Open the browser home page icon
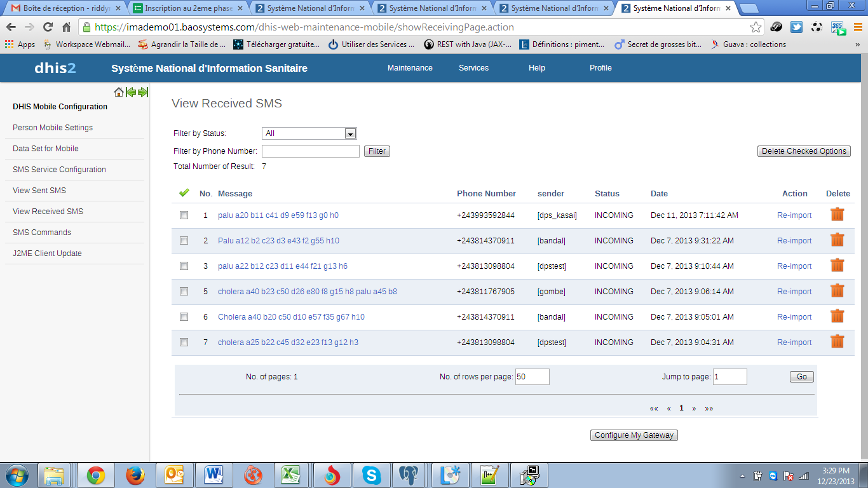The image size is (868, 488). click(x=66, y=27)
